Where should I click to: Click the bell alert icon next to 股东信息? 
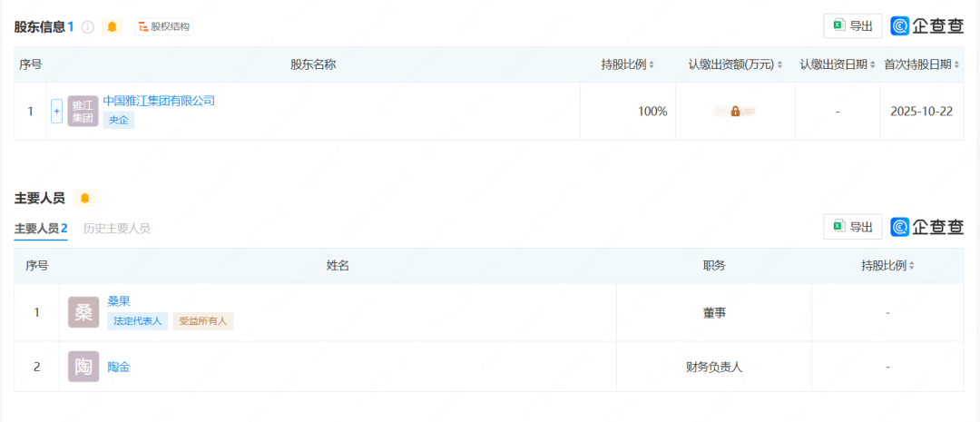(113, 27)
